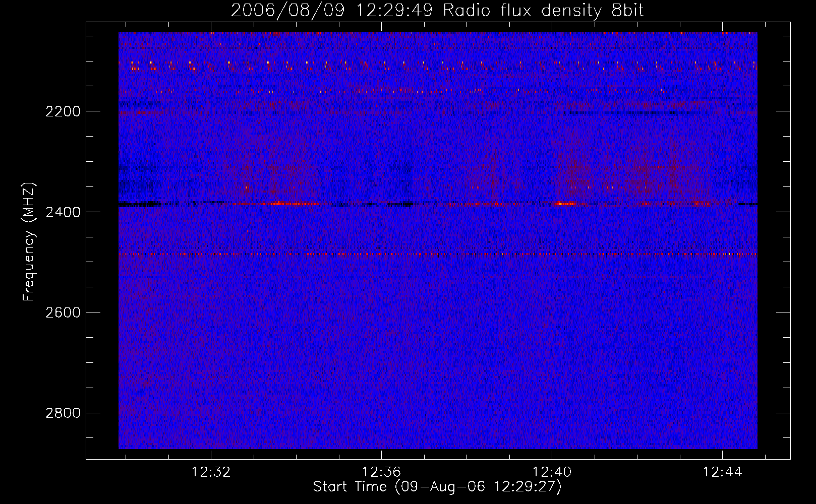Click the 12:32 time tick label
The image size is (816, 504).
click(211, 472)
